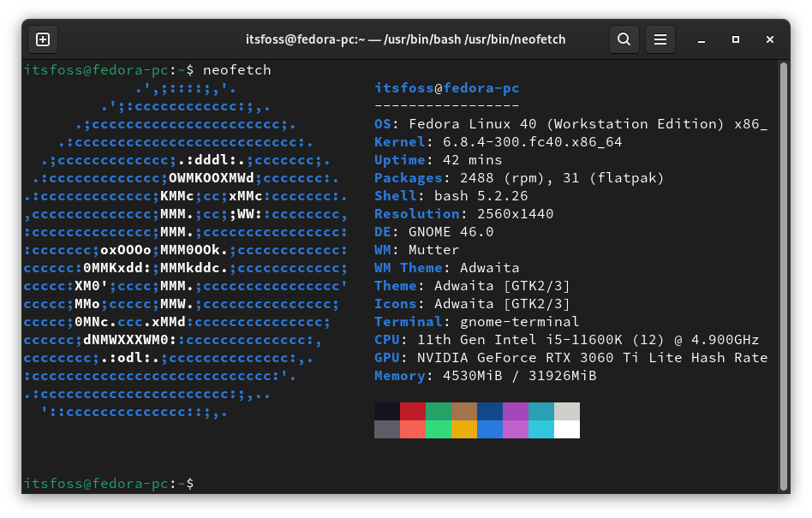
Task: Click the Kernel version 6.8.4-300.fc40.x86_64
Action: pyautogui.click(x=514, y=141)
